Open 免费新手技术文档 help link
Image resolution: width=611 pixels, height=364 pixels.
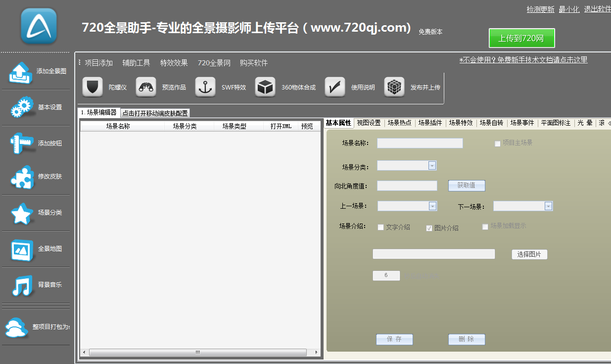pyautogui.click(x=523, y=60)
